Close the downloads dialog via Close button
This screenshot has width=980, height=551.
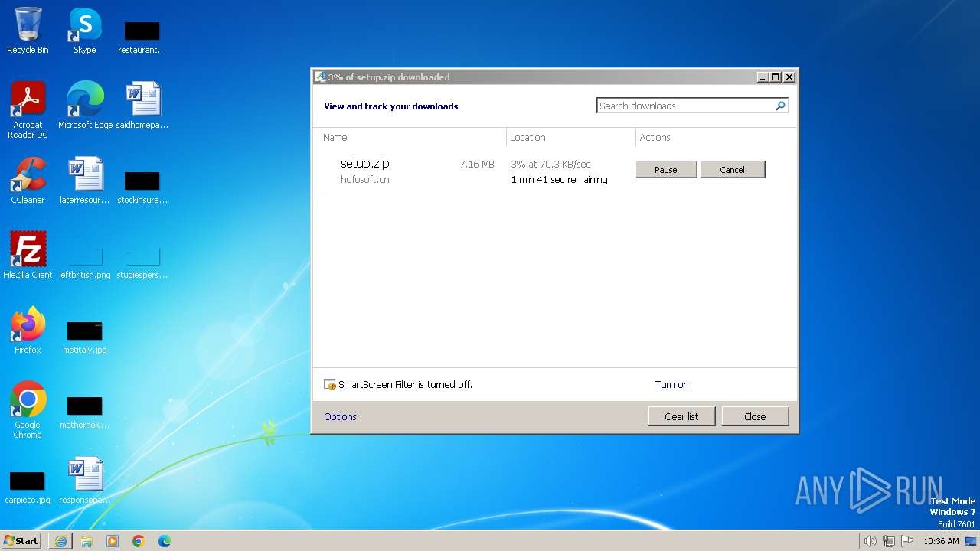[755, 416]
